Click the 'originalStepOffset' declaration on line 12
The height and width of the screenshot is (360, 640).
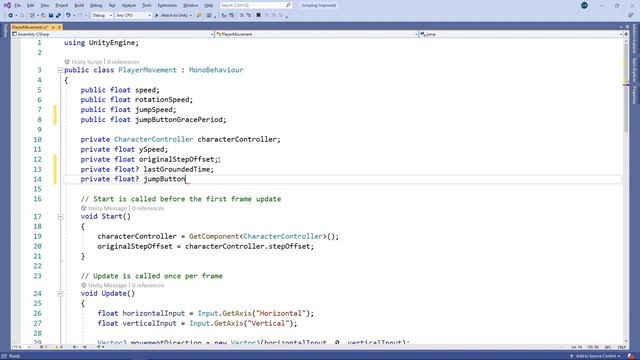pyautogui.click(x=176, y=160)
